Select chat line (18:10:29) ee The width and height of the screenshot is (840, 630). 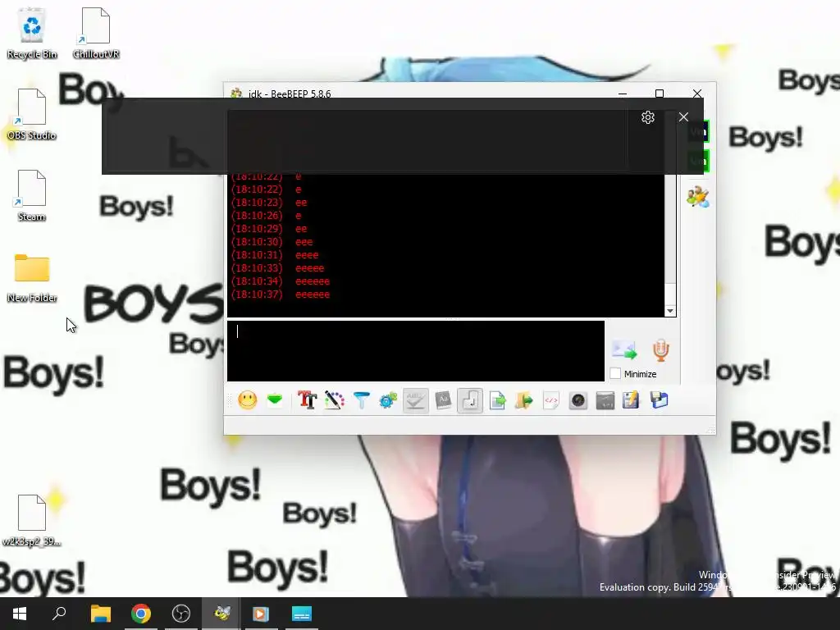click(x=269, y=229)
